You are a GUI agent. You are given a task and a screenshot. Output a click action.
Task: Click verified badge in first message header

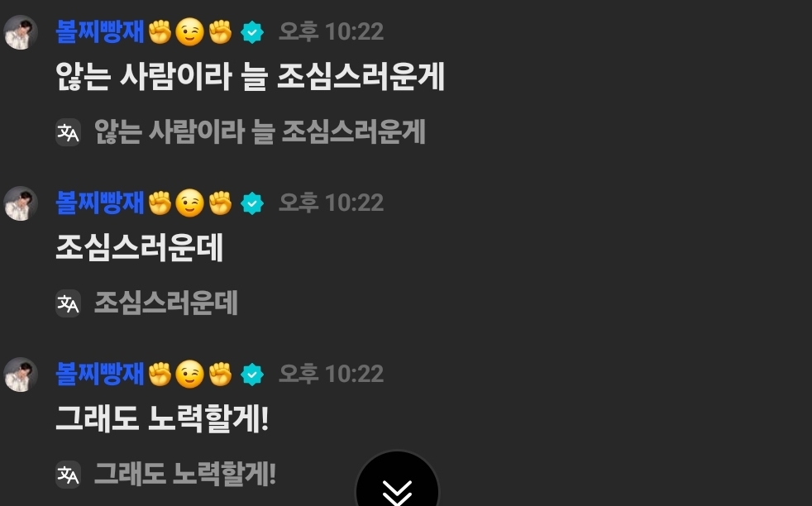click(x=252, y=32)
